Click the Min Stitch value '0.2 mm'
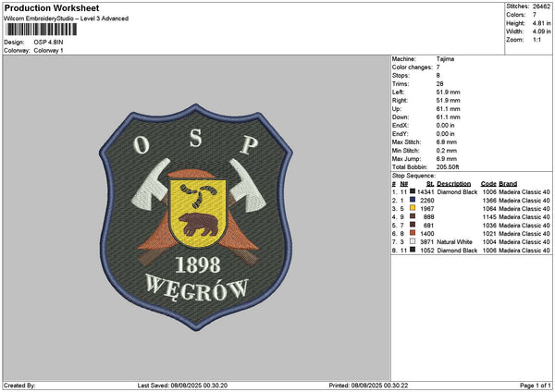 tap(447, 151)
